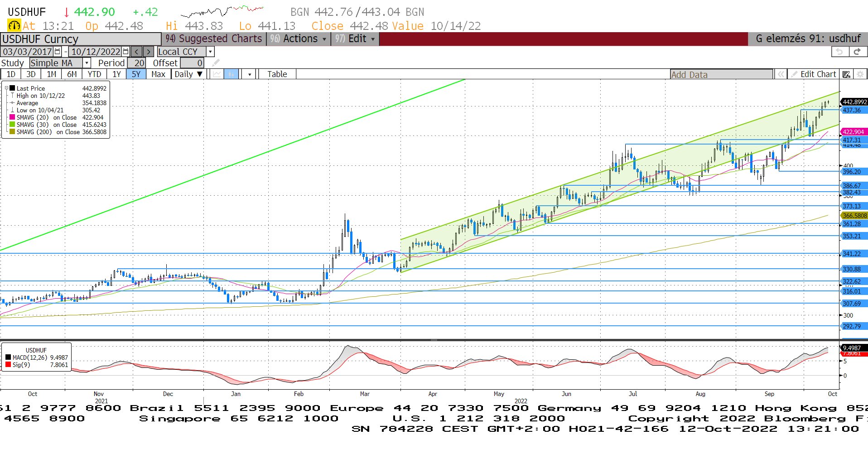Switch to Table view
The width and height of the screenshot is (868, 454).
(277, 74)
